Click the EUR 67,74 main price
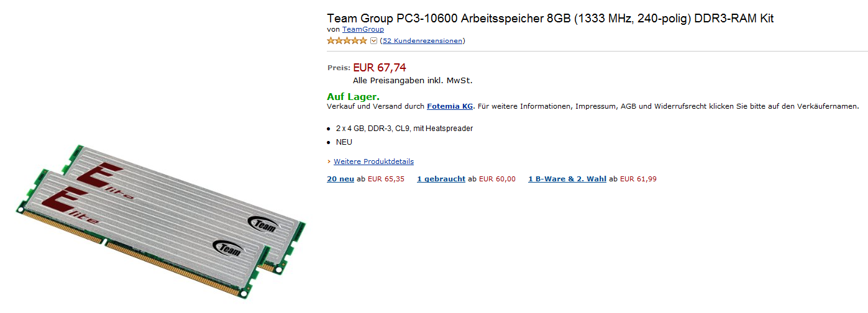Image resolution: width=868 pixels, height=313 pixels. 380,68
